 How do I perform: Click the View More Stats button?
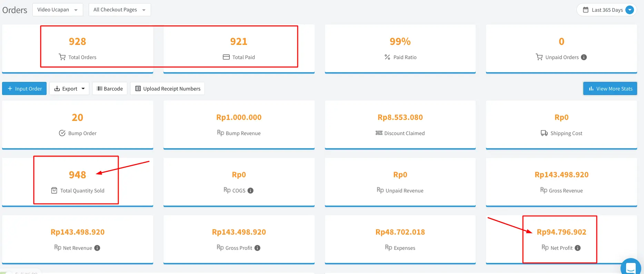pos(610,89)
